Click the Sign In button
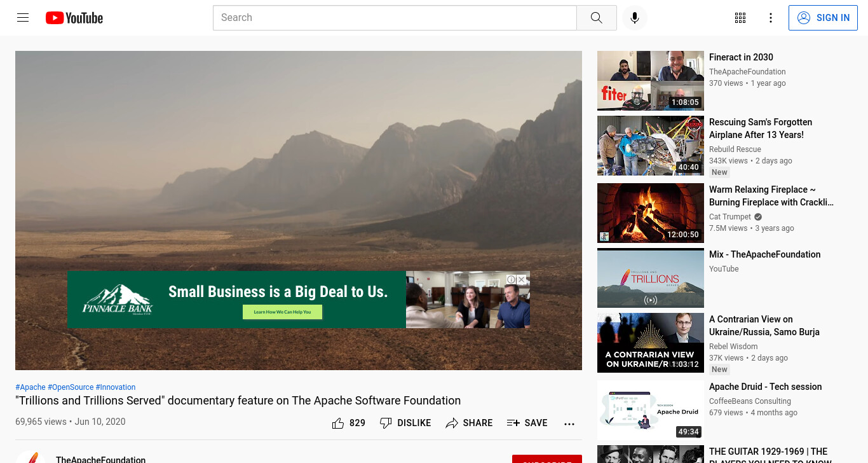 click(823, 18)
